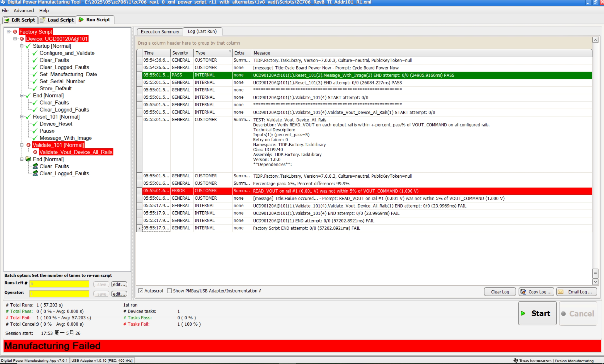The width and height of the screenshot is (604, 364).
Task: Select the red ERROR READ_VOUT log row
Action: 367,191
